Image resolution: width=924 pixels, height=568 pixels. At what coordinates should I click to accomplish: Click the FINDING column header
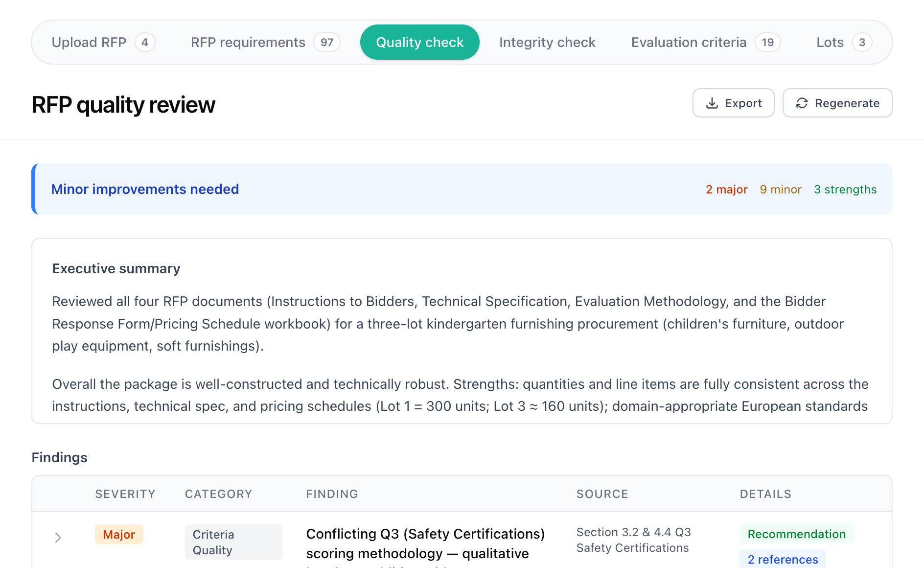[332, 494]
